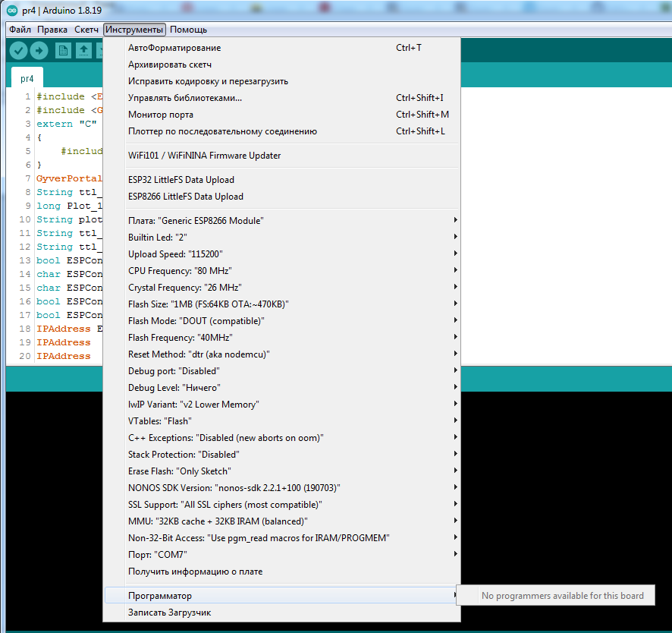
Task: Click the Arduino logo in title bar
Action: tap(12, 11)
